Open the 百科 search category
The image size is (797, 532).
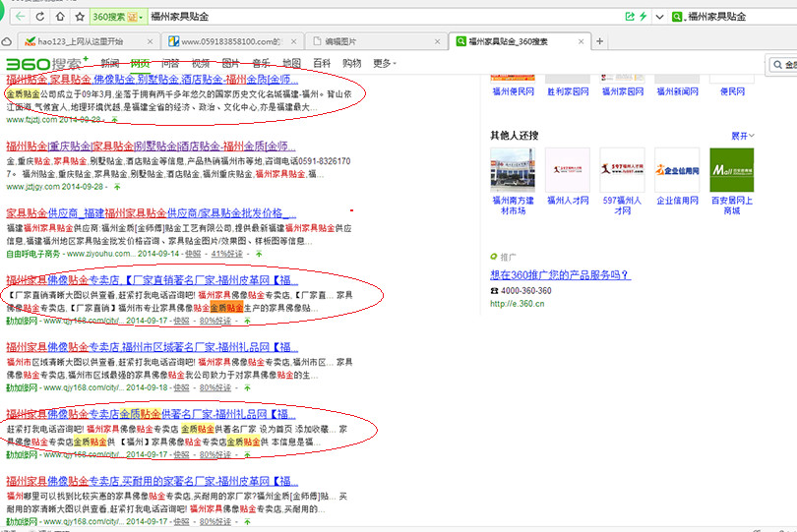point(322,64)
